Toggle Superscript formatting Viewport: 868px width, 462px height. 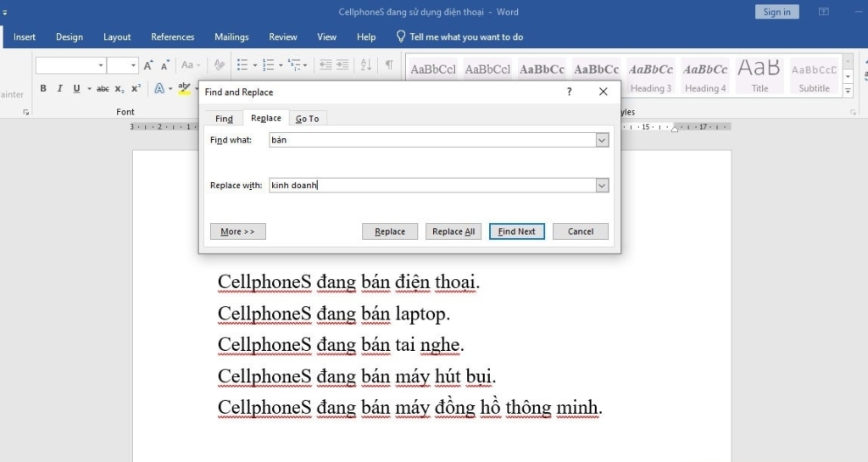(136, 88)
